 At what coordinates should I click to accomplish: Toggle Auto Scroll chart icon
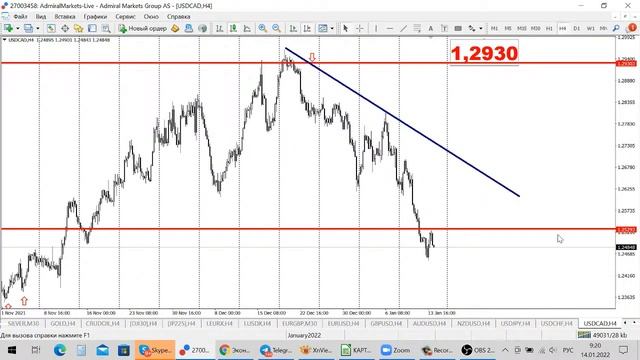[x=293, y=28]
